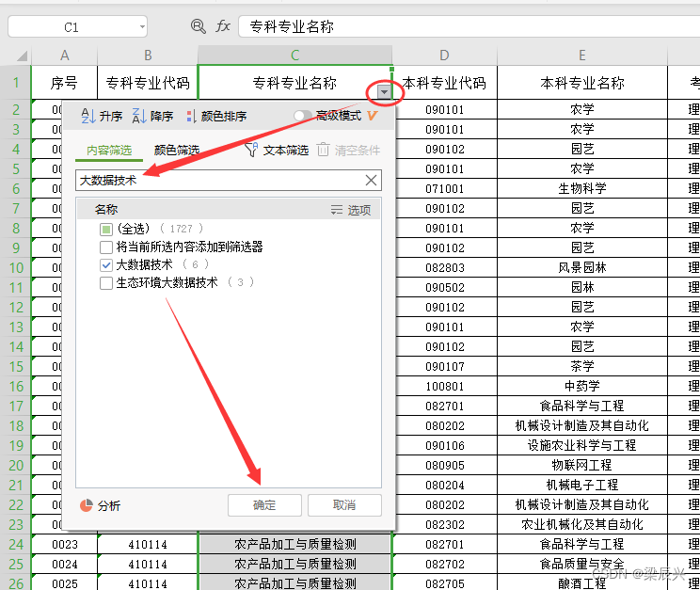Select column A header
This screenshot has height=590, width=700.
click(64, 56)
